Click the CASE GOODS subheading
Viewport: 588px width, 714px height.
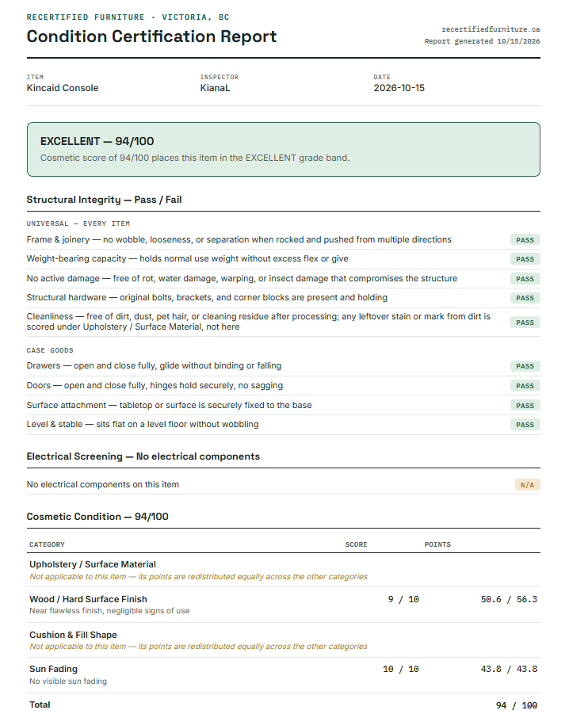click(x=50, y=350)
